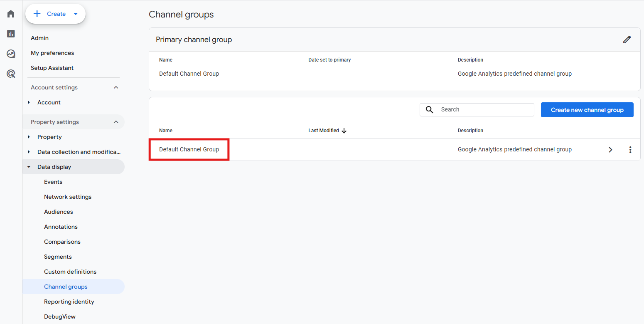Open the Create dropdown arrow
Image resolution: width=644 pixels, height=324 pixels.
tap(76, 14)
